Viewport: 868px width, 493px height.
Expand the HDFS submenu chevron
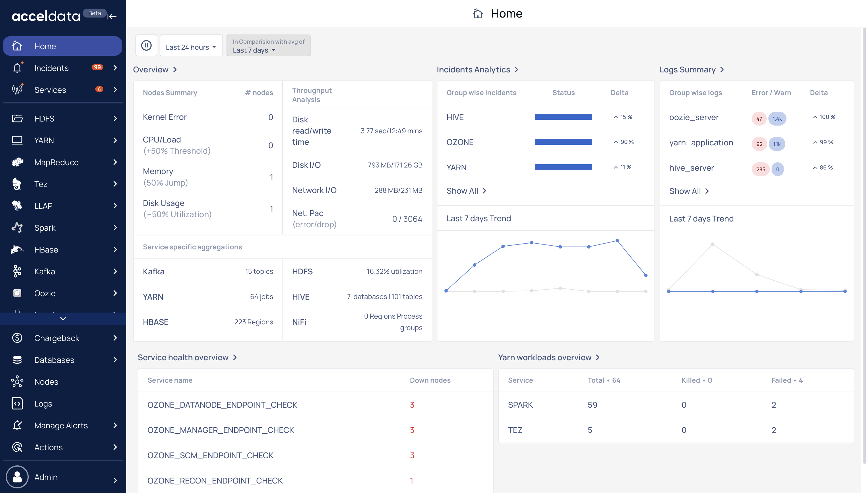click(x=115, y=118)
